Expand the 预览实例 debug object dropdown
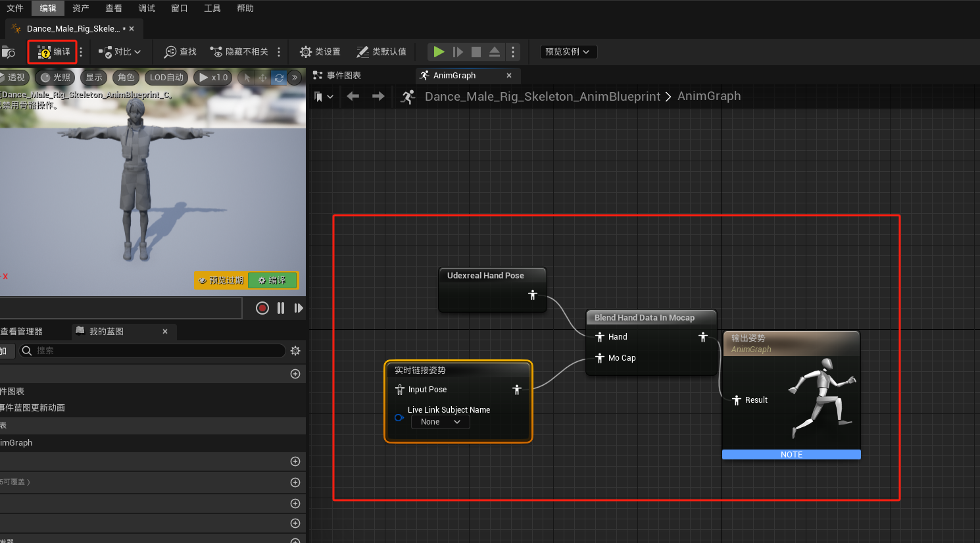This screenshot has width=980, height=543. [568, 52]
